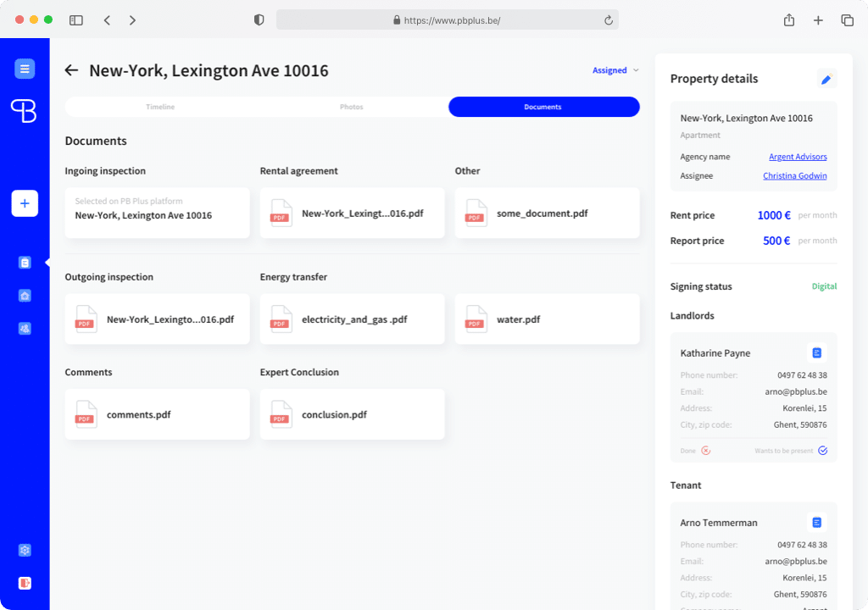
Task: Click Katharine Payne's city Ghent, 590876
Action: coord(800,424)
